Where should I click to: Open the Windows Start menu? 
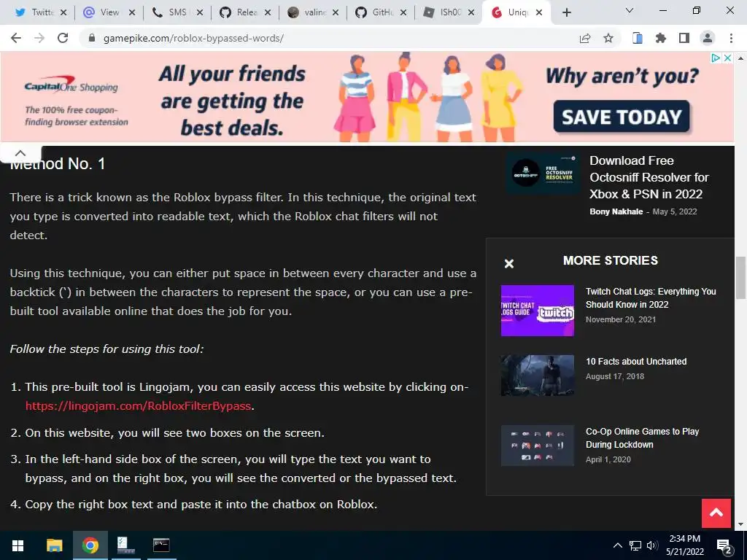[18, 545]
